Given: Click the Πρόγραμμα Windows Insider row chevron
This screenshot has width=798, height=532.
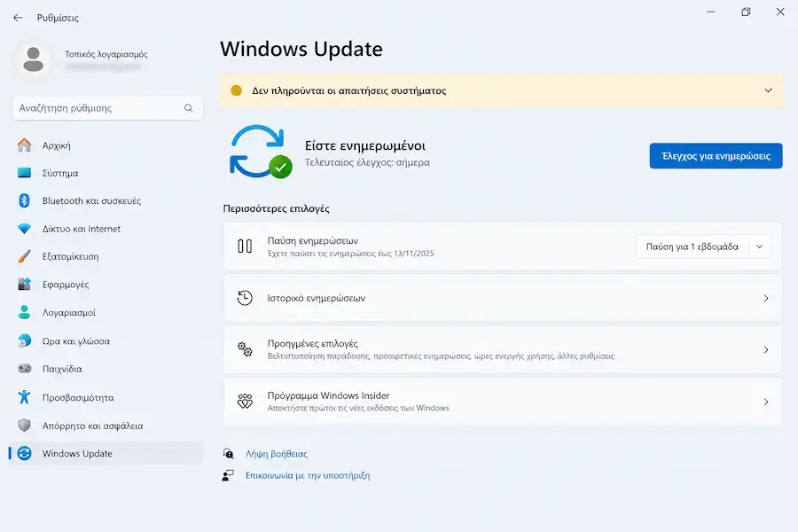Looking at the screenshot, I should point(766,402).
